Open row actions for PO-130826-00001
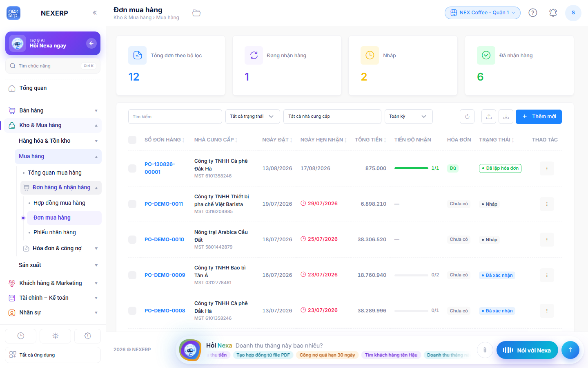The width and height of the screenshot is (588, 368). tap(547, 168)
